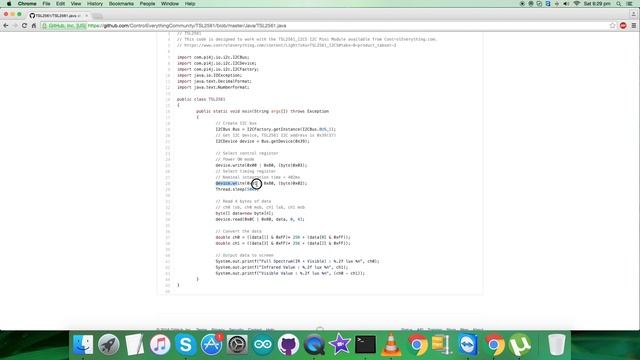
Task: Open the View menu
Action: (x=76, y=4)
